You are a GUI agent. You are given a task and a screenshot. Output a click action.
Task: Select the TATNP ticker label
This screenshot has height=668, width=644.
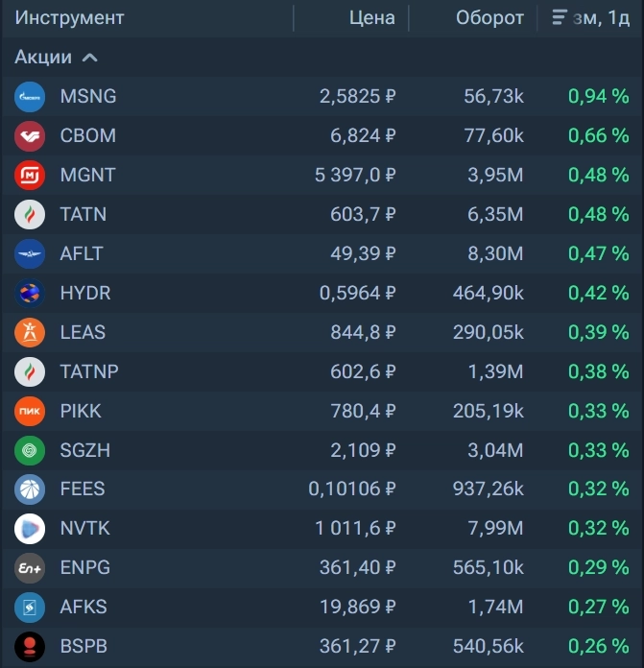pyautogui.click(x=89, y=371)
